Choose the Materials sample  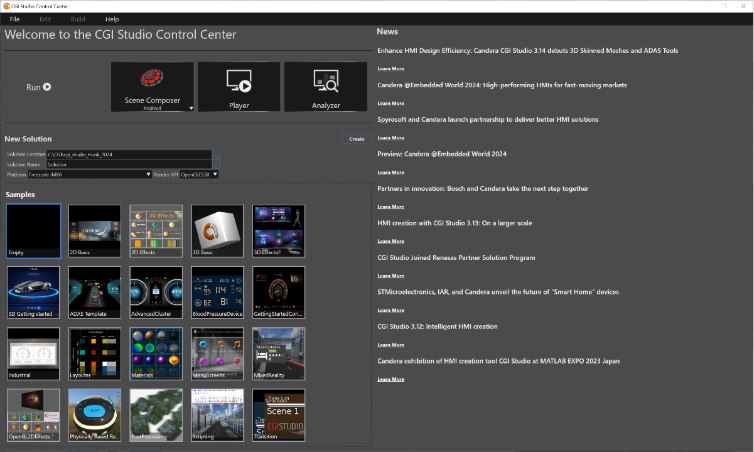(156, 354)
